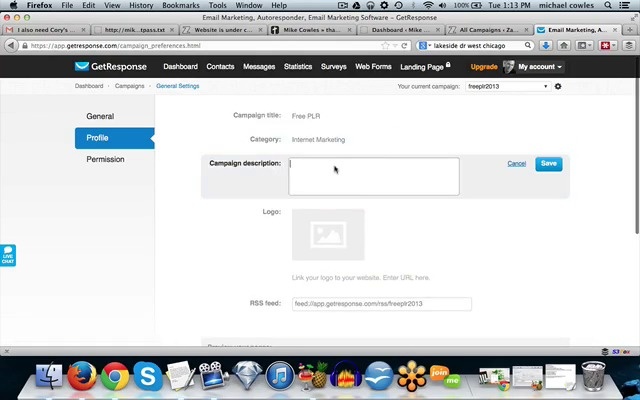
Task: Bookmark this page with star icon
Action: pyautogui.click(x=385, y=46)
